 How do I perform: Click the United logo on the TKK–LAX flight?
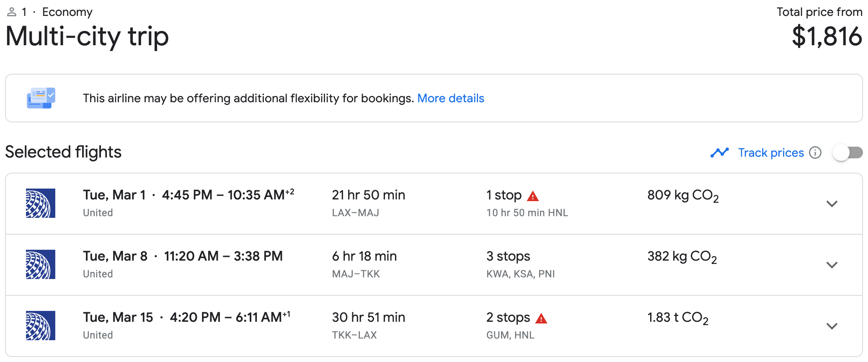pyautogui.click(x=41, y=326)
